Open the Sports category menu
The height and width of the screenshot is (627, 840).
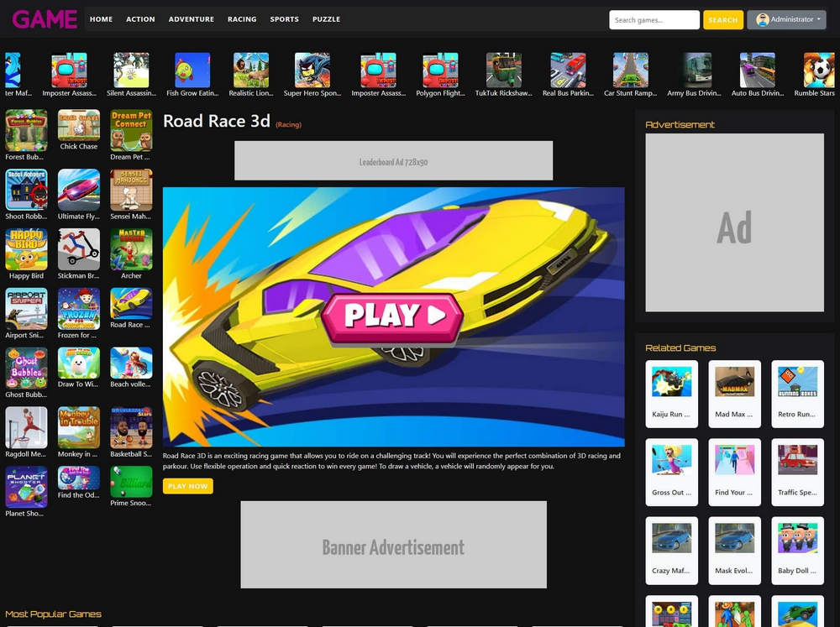[285, 19]
